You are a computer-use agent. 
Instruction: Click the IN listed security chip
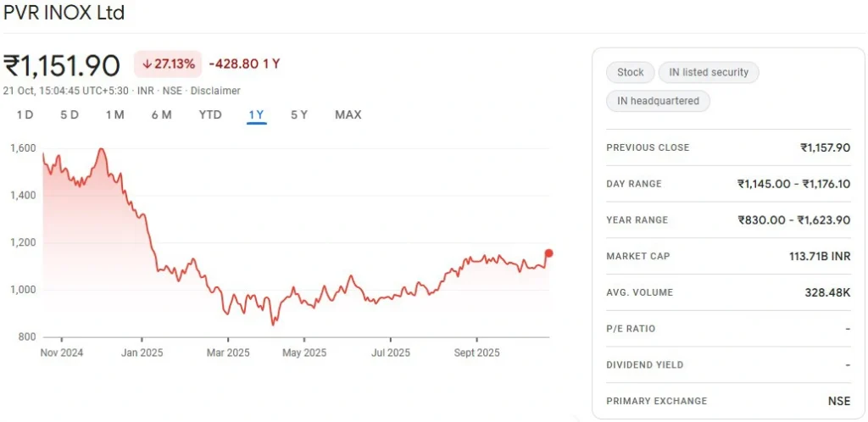(709, 73)
